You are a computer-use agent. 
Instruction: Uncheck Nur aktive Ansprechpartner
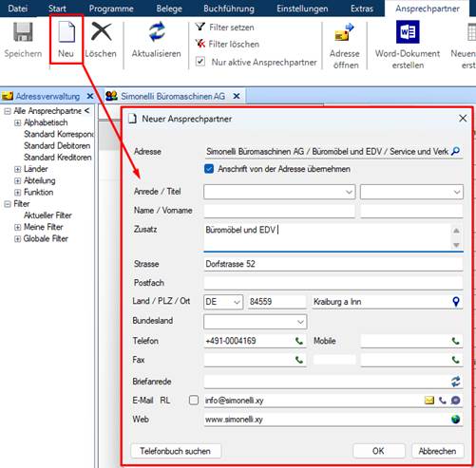pos(200,62)
